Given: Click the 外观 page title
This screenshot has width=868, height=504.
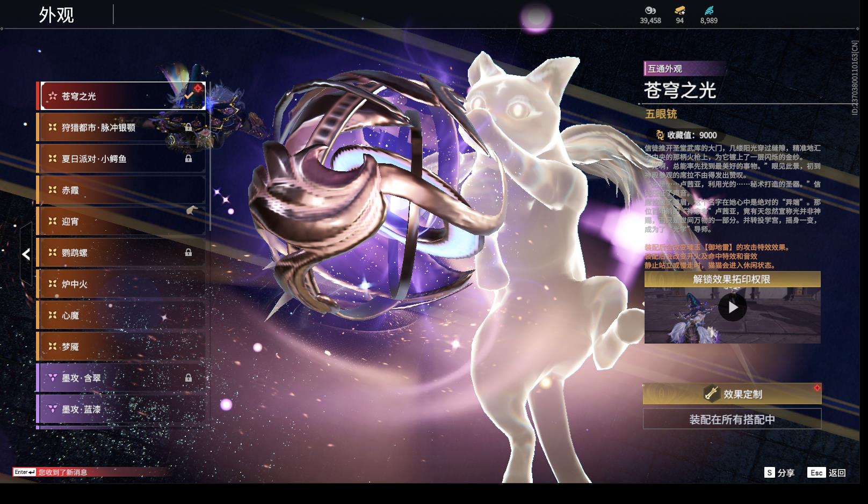Looking at the screenshot, I should pyautogui.click(x=56, y=14).
